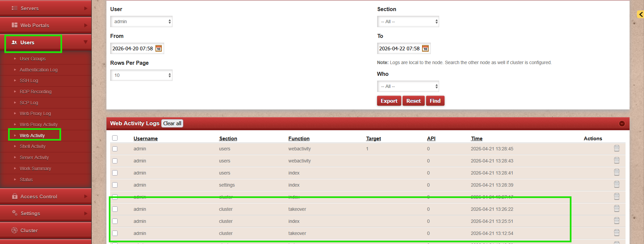The width and height of the screenshot is (644, 244).
Task: Open Authentication Log page
Action: pyautogui.click(x=39, y=70)
